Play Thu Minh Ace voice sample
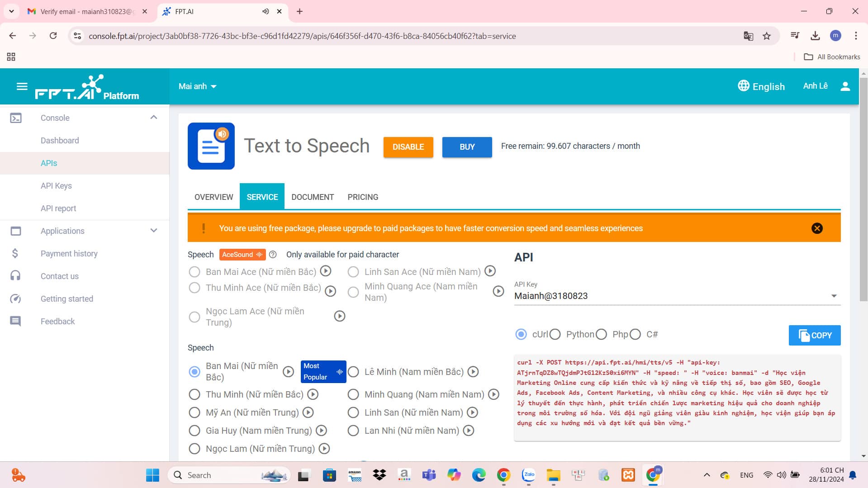 (x=331, y=291)
